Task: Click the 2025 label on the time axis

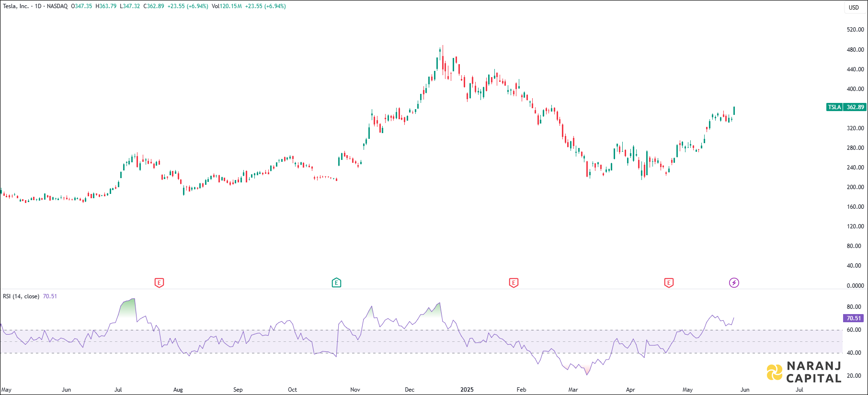Action: click(467, 390)
